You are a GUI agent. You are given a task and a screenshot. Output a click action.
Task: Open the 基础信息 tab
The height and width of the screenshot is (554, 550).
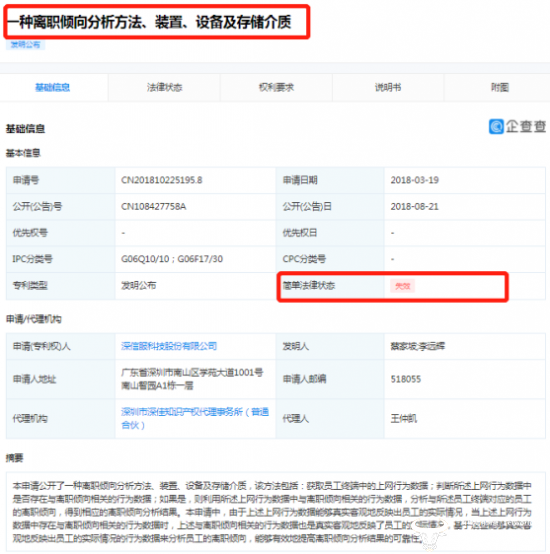pos(53,87)
